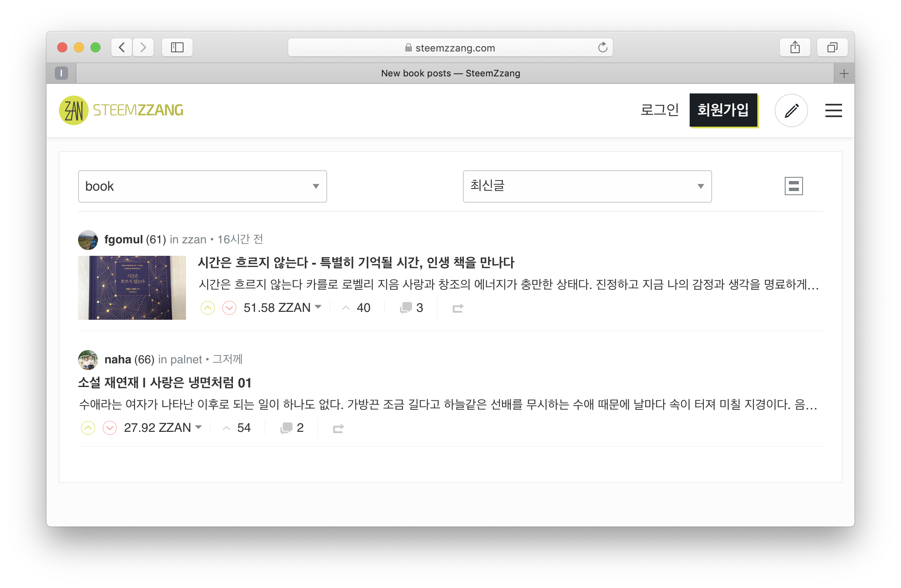The height and width of the screenshot is (588, 901).
Task: Resteem the fgomul post
Action: click(x=458, y=308)
